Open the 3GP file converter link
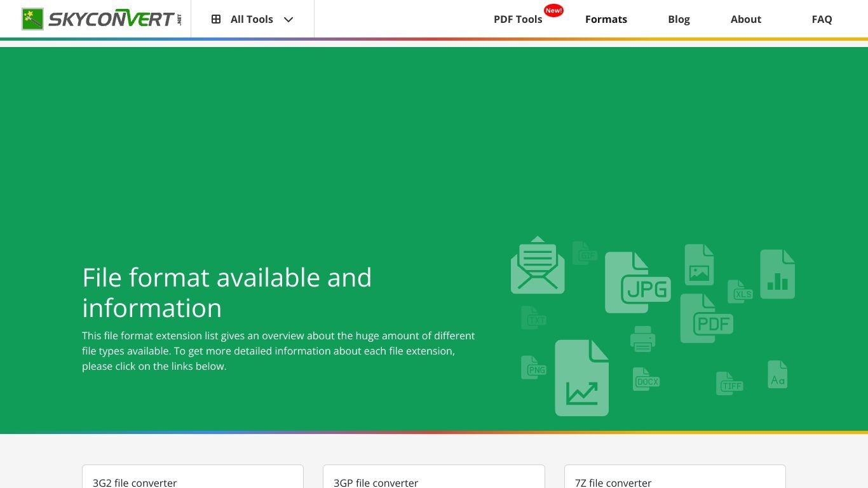This screenshot has width=868, height=488. (x=376, y=482)
